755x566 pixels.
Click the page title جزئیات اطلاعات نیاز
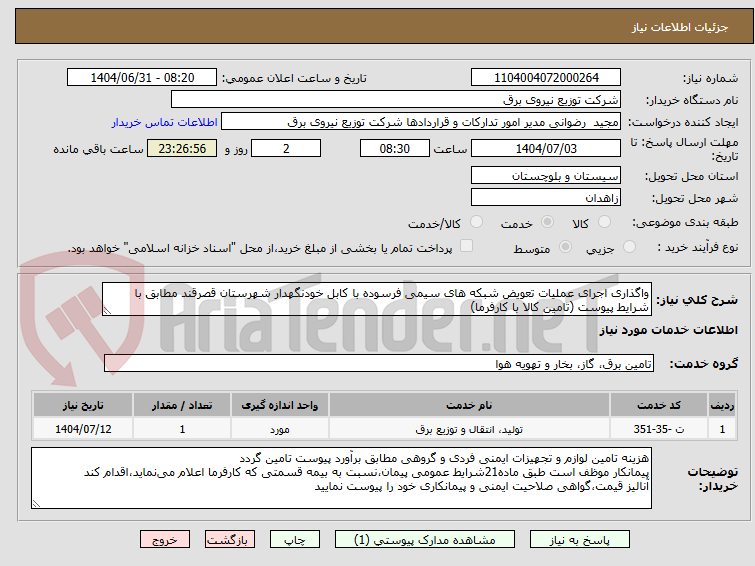point(680,27)
